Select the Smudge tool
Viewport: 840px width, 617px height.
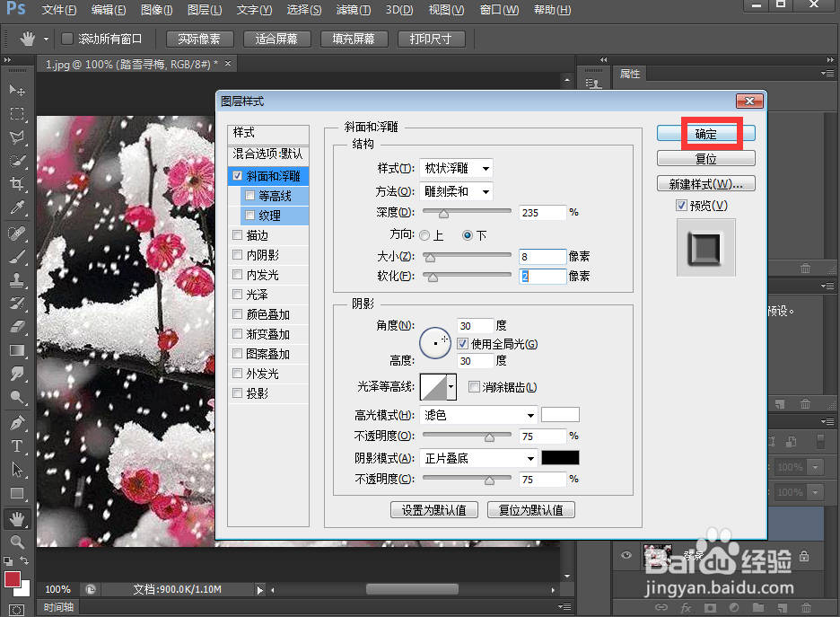click(17, 373)
